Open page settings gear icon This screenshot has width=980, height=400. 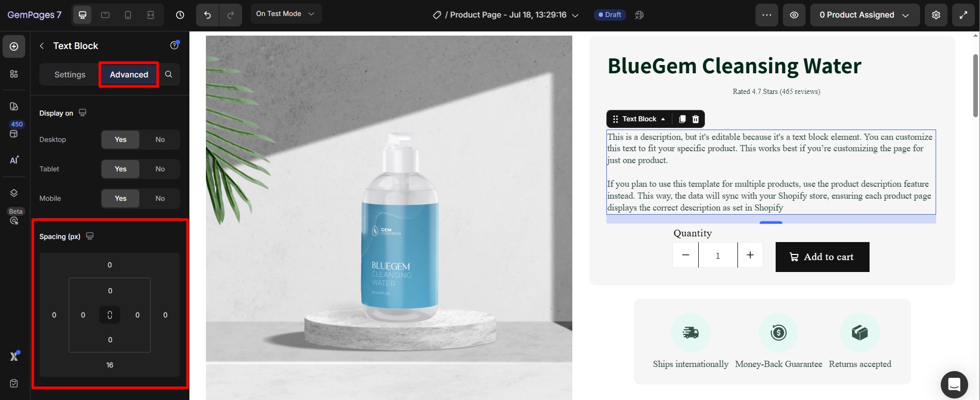936,15
